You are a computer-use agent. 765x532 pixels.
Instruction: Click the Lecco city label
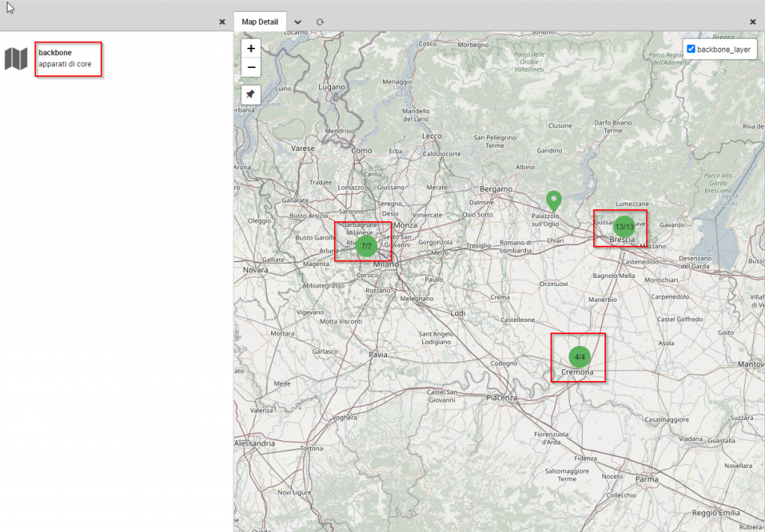tap(432, 136)
